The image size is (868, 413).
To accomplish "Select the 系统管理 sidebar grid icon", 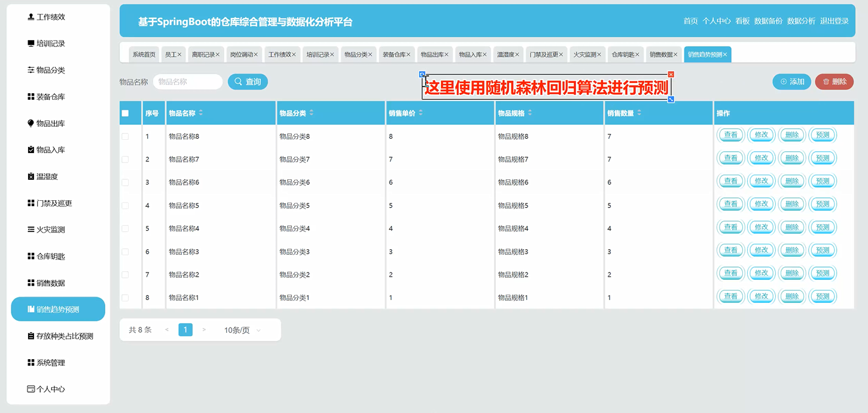I will point(31,363).
